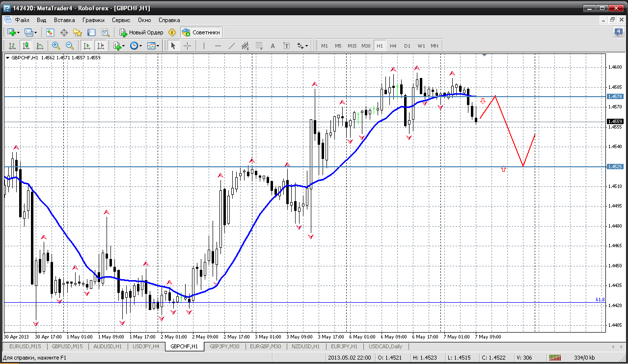Viewport: 628px width, 364px height.
Task: Toggle chart shift icon
Action: pyautogui.click(x=101, y=46)
